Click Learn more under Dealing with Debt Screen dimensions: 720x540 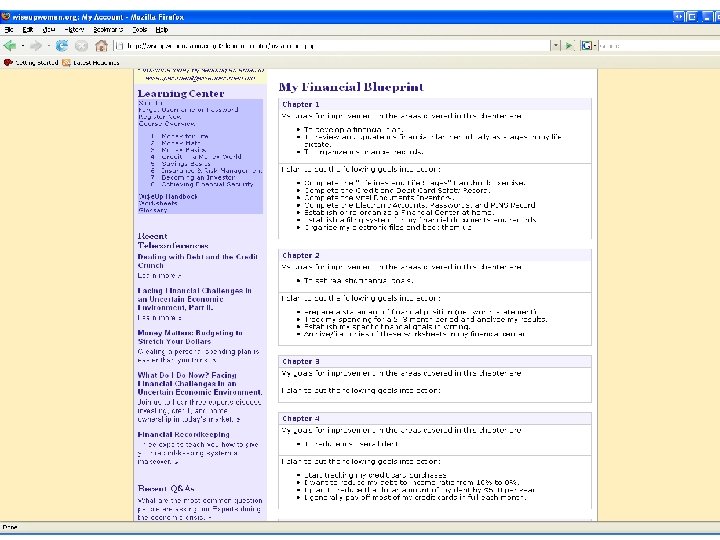click(159, 276)
